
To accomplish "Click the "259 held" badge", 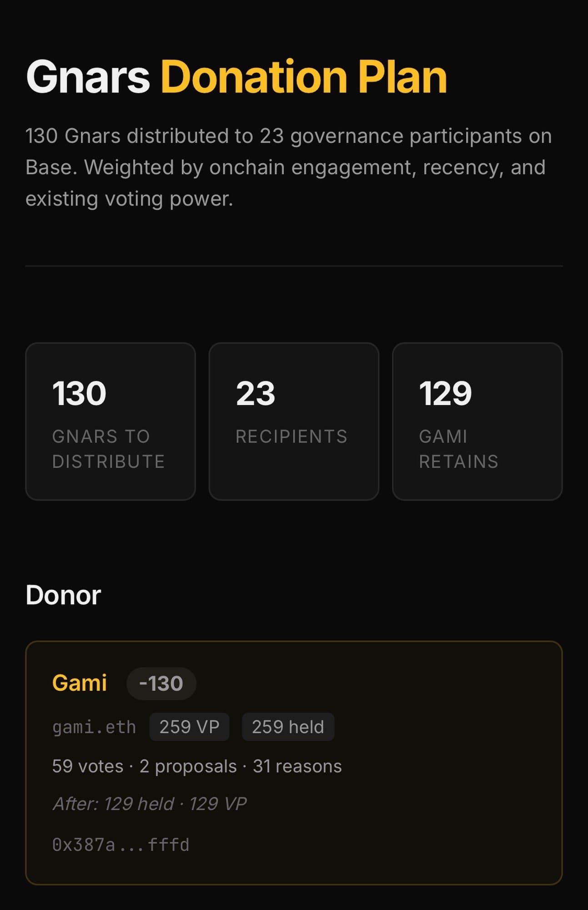I will [x=288, y=727].
